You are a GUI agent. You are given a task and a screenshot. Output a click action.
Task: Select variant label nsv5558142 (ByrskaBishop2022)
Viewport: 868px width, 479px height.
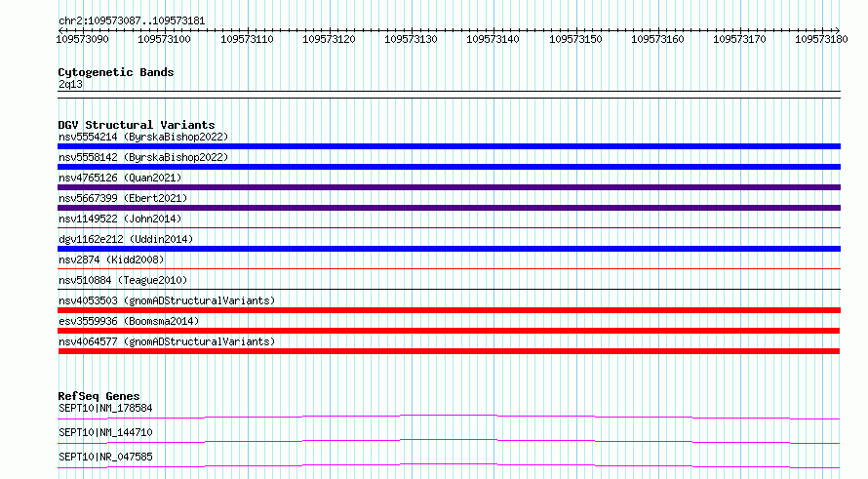point(143,157)
